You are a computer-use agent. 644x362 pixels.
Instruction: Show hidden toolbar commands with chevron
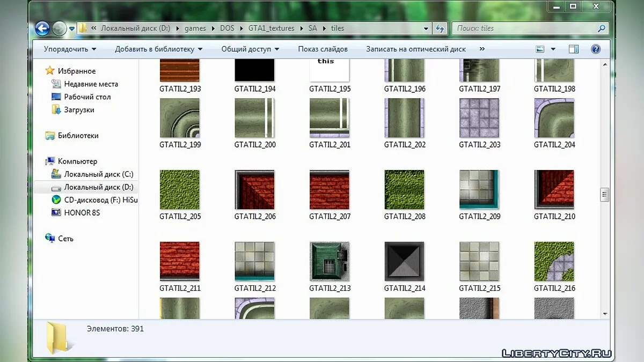482,49
